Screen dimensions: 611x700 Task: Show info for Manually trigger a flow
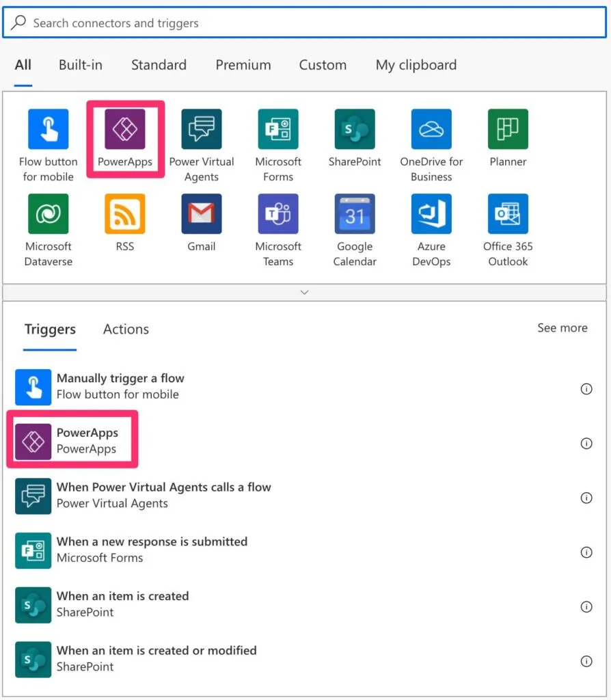pyautogui.click(x=586, y=388)
